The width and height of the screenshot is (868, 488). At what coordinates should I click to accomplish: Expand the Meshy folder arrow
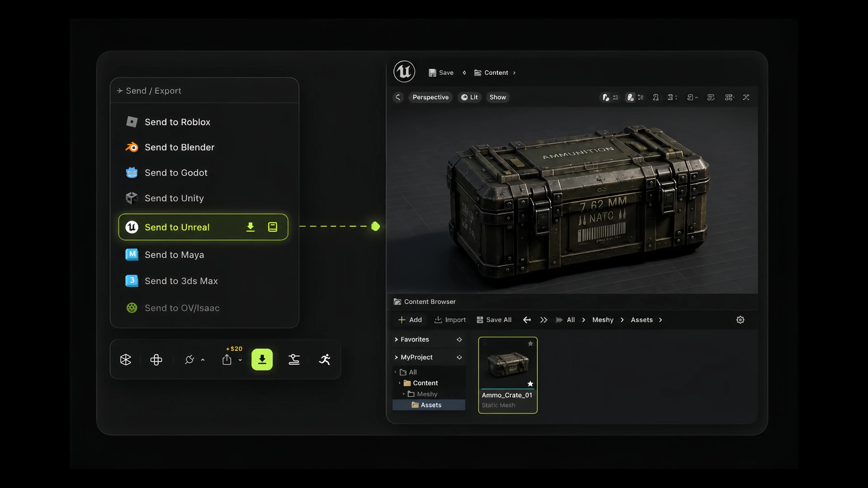pos(404,394)
